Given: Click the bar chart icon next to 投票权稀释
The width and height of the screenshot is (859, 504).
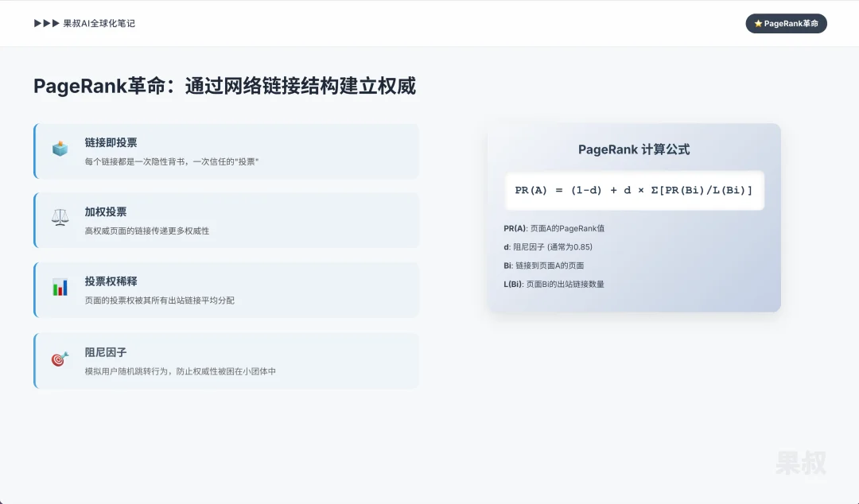Looking at the screenshot, I should click(60, 289).
